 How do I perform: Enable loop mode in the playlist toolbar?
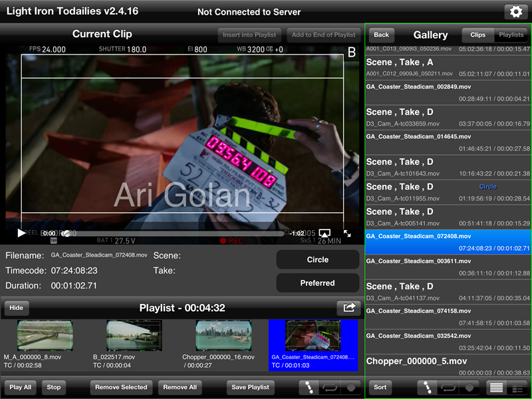tap(329, 387)
